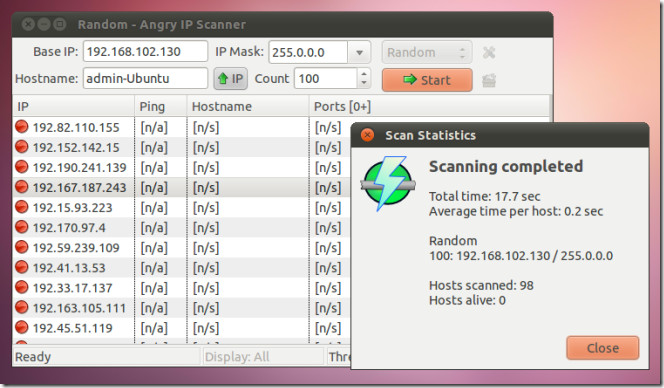
Task: Click the Ready status bar text
Action: coord(33,357)
